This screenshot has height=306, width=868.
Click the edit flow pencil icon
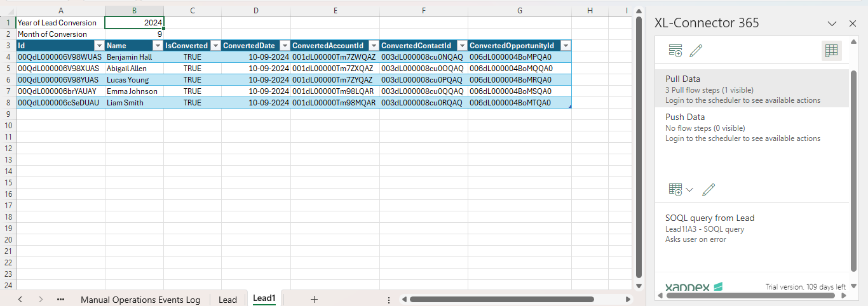pyautogui.click(x=696, y=51)
